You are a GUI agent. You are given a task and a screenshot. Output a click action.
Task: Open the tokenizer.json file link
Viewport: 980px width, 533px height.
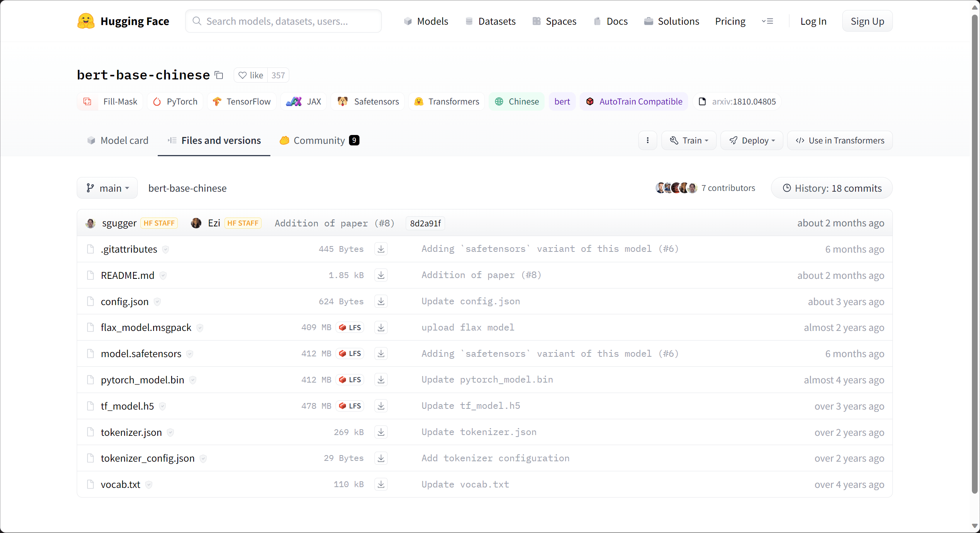[x=132, y=432]
